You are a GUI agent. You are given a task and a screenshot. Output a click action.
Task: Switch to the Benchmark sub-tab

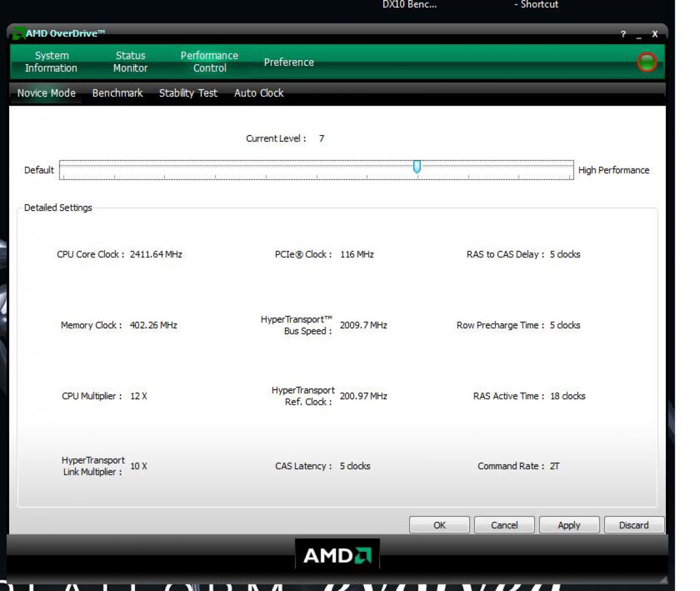pos(118,93)
